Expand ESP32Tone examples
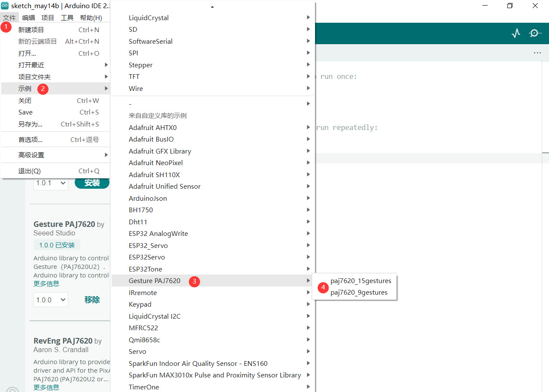The width and height of the screenshot is (549, 392). [x=213, y=269]
